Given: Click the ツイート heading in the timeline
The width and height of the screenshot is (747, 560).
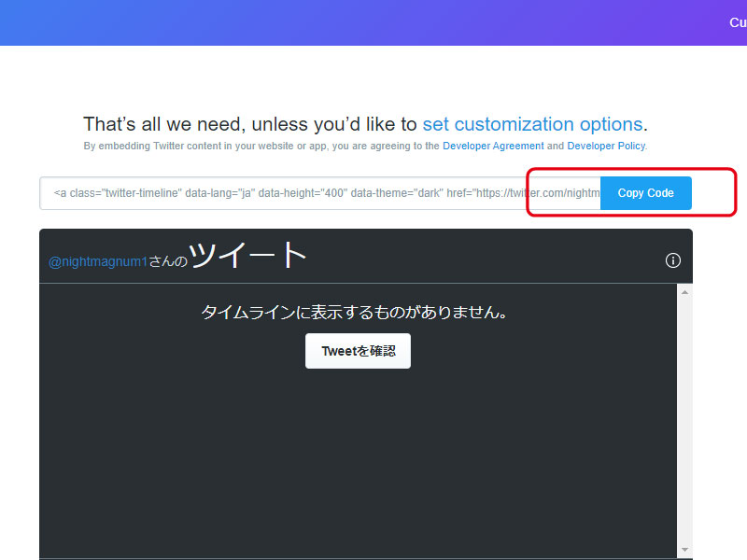Looking at the screenshot, I should (247, 255).
